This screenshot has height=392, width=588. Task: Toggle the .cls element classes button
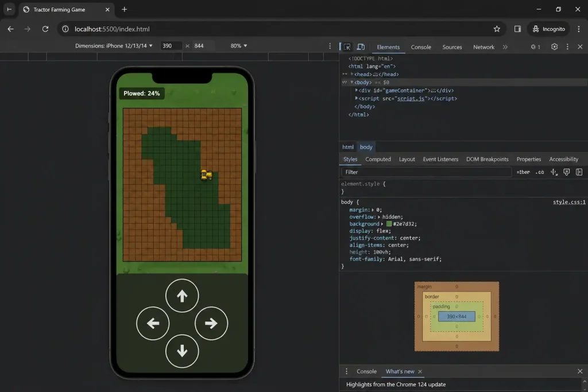[540, 172]
